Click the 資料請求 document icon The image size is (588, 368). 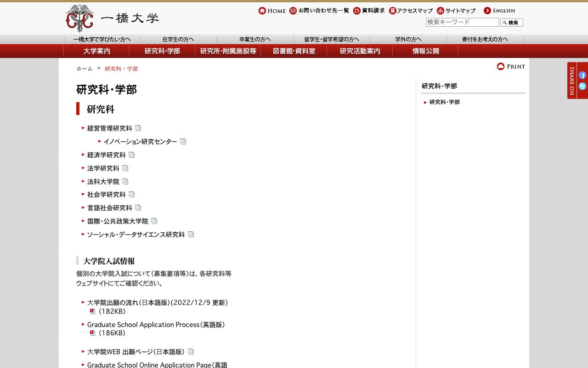pyautogui.click(x=356, y=10)
